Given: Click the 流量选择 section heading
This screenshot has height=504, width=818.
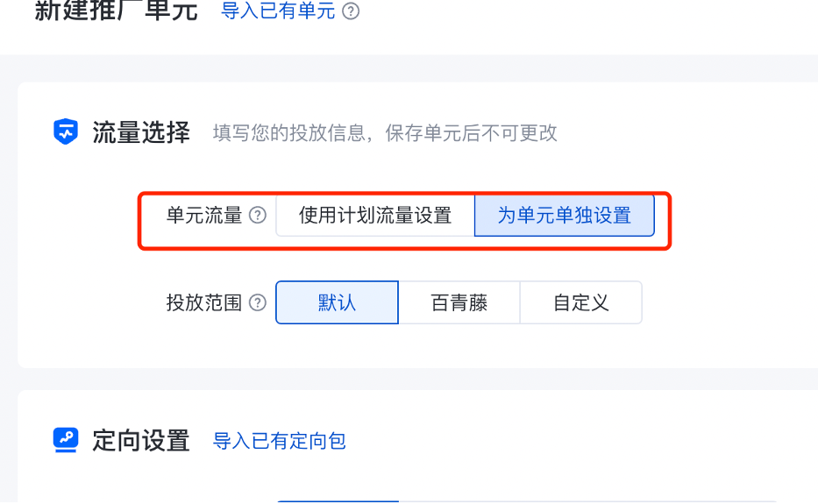Looking at the screenshot, I should pyautogui.click(x=141, y=132).
